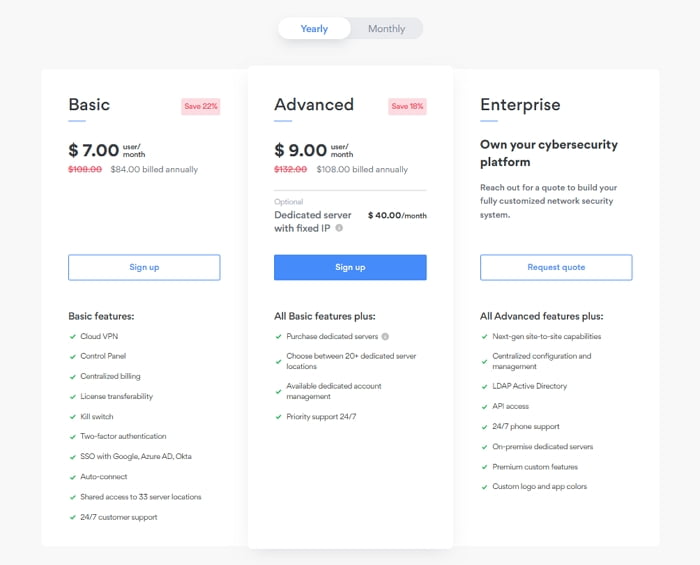Viewport: 700px width, 565px height.
Task: Click the Basic plan heading
Action: 89,105
